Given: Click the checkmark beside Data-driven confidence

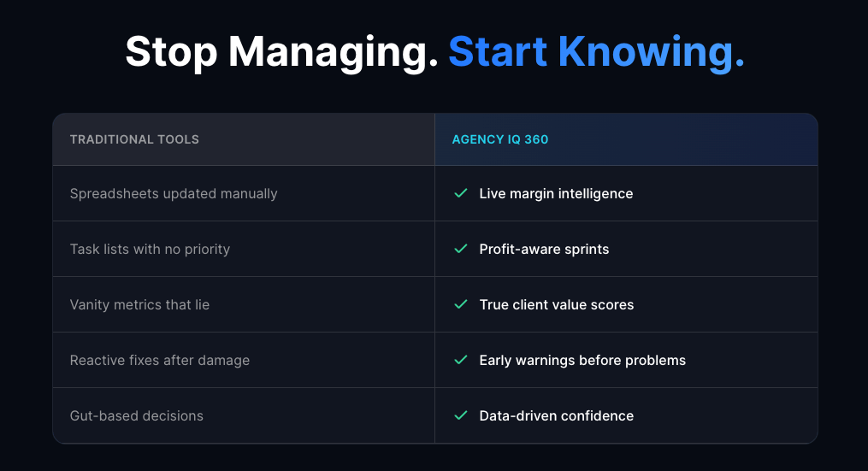Looking at the screenshot, I should tap(461, 415).
